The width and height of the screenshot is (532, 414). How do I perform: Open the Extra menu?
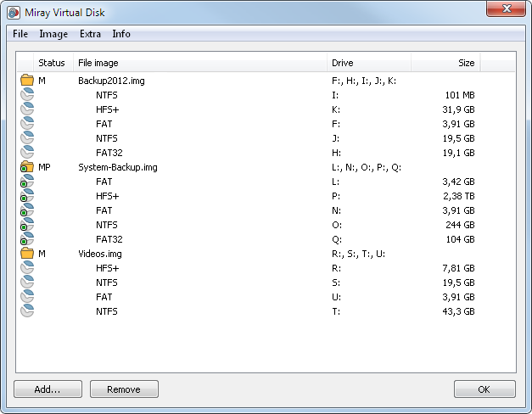pyautogui.click(x=90, y=34)
